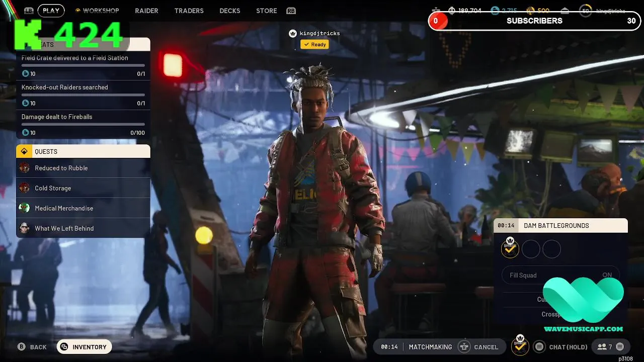
Task: Click the cred reward icon for Fireballs feat
Action: click(25, 133)
